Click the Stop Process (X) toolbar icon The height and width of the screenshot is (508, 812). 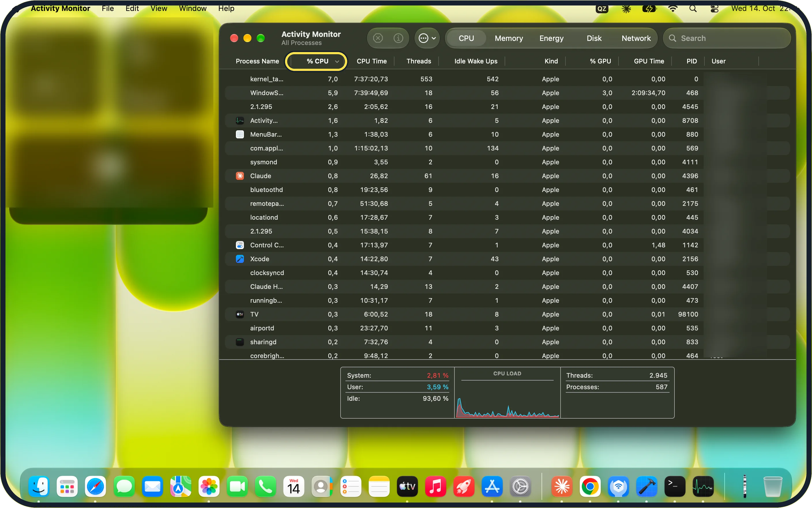click(378, 38)
